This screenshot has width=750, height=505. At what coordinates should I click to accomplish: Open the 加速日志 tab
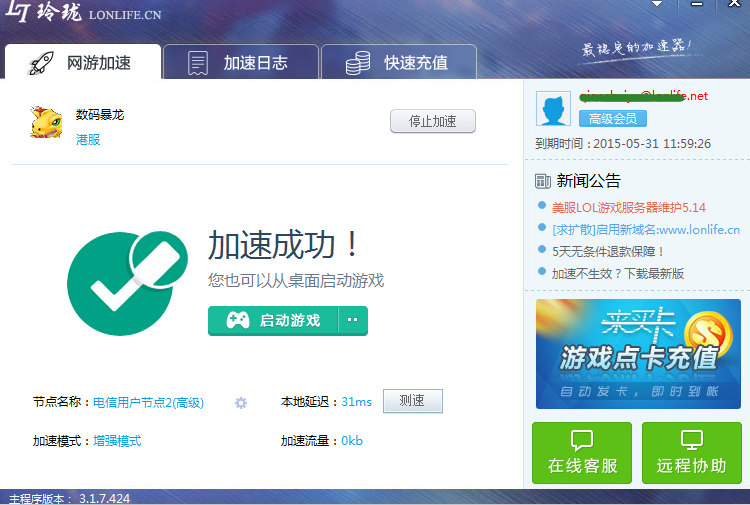[x=241, y=62]
